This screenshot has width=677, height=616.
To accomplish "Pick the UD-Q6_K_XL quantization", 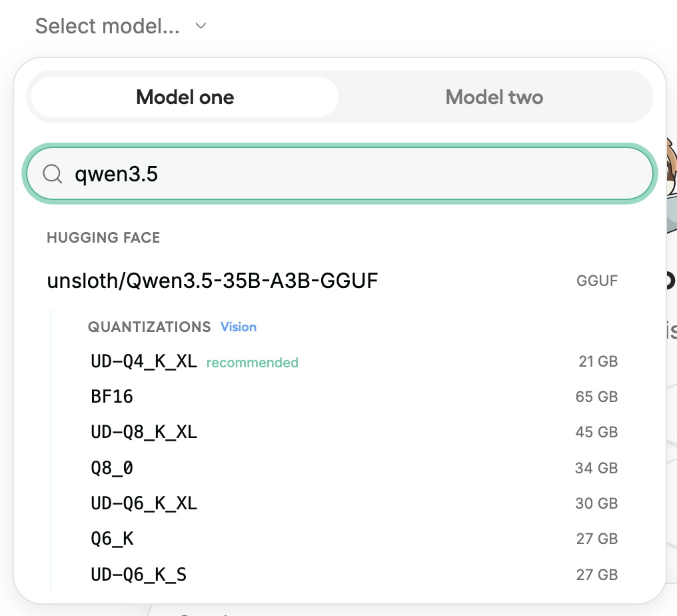I will [x=144, y=503].
